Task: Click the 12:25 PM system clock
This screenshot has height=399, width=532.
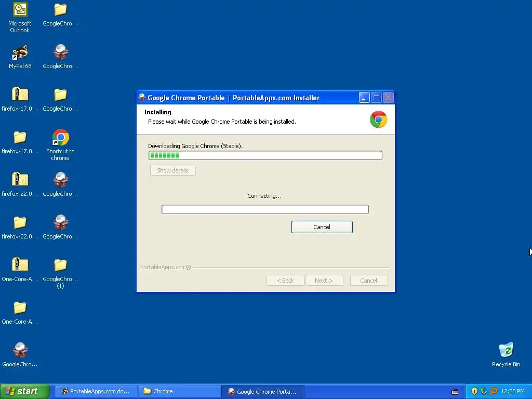Action: pos(513,392)
